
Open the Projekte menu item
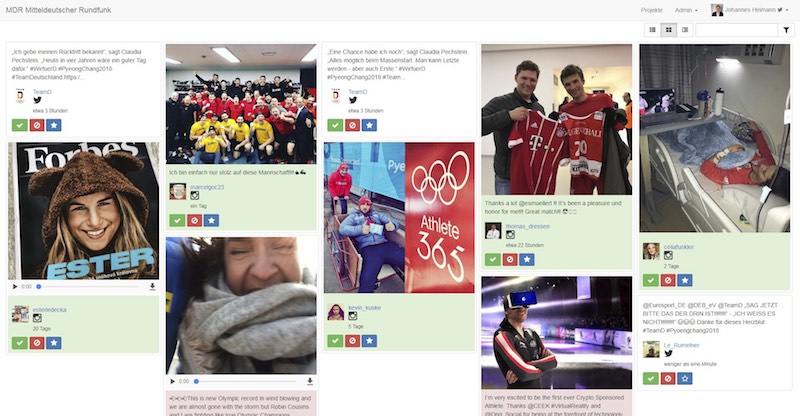[652, 10]
